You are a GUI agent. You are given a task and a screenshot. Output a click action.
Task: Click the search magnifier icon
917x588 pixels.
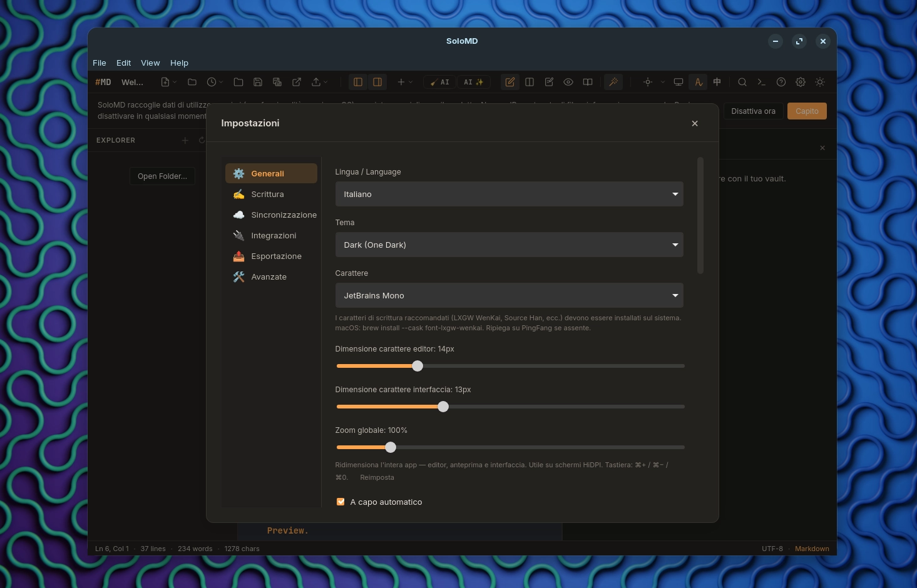tap(742, 82)
